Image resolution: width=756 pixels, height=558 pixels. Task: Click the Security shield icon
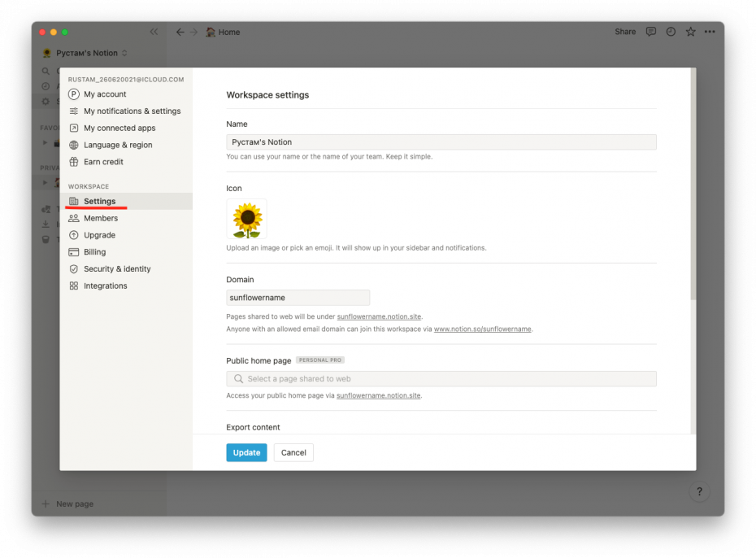coord(74,268)
